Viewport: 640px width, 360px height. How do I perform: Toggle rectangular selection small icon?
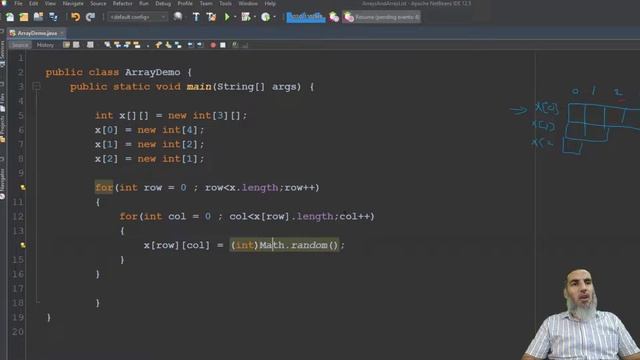click(x=148, y=46)
